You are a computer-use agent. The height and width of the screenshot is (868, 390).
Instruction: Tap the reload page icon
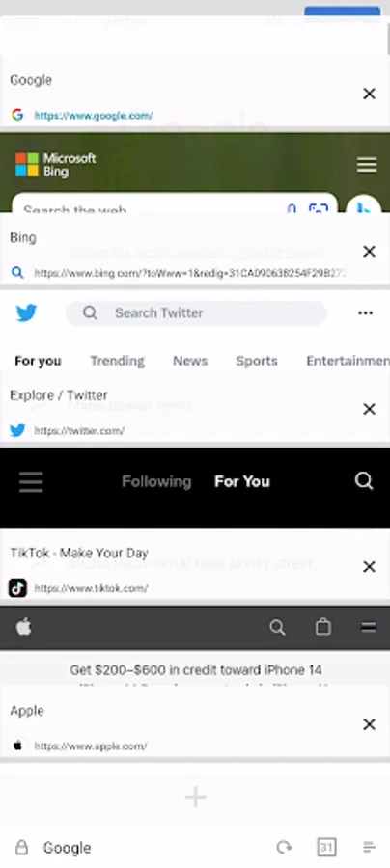284,847
